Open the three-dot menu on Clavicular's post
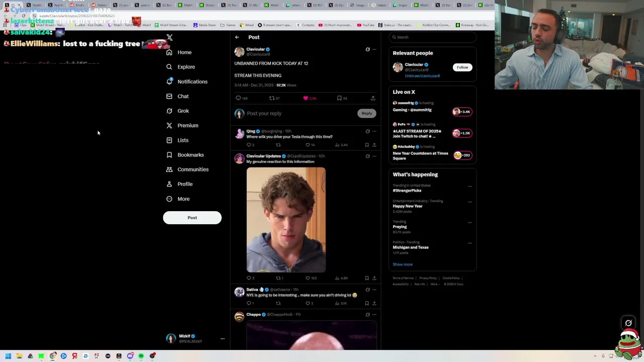This screenshot has width=644, height=362. coord(374,49)
